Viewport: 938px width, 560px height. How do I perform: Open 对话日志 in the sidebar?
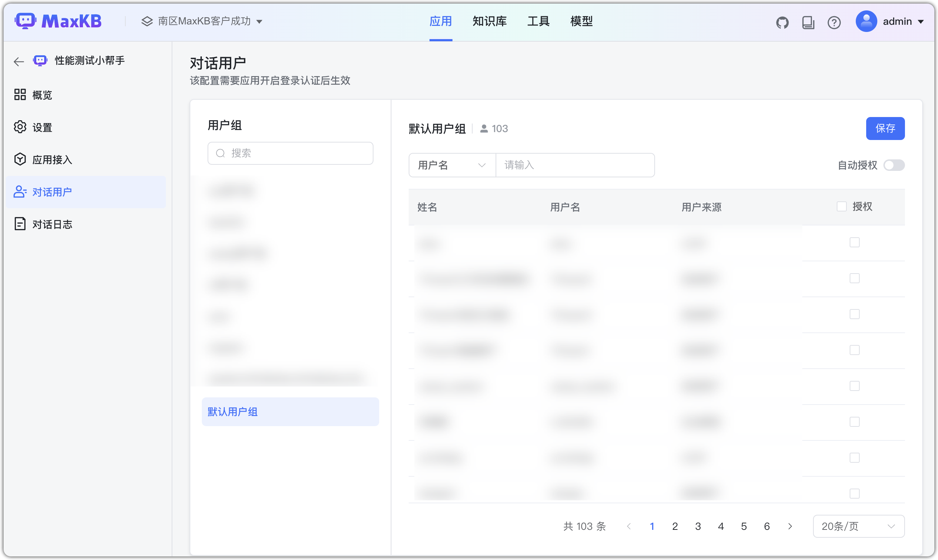click(x=86, y=224)
